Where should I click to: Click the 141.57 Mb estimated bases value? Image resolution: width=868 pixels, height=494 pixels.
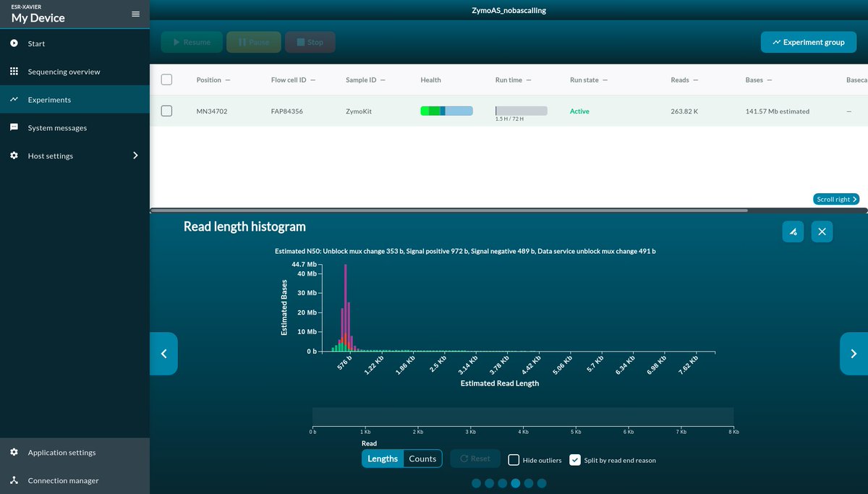pos(778,111)
